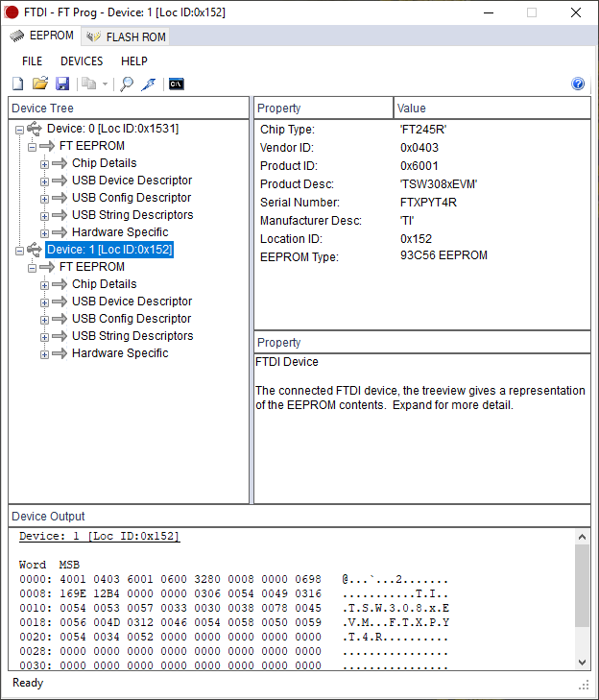Click the Product ID value 0x6001
The height and width of the screenshot is (700, 599).
[419, 166]
